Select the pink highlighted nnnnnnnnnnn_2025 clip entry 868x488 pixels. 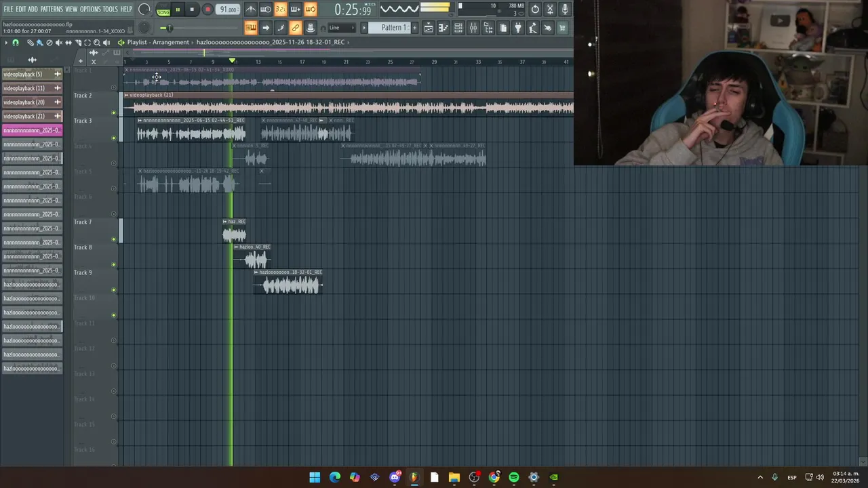[x=32, y=130]
